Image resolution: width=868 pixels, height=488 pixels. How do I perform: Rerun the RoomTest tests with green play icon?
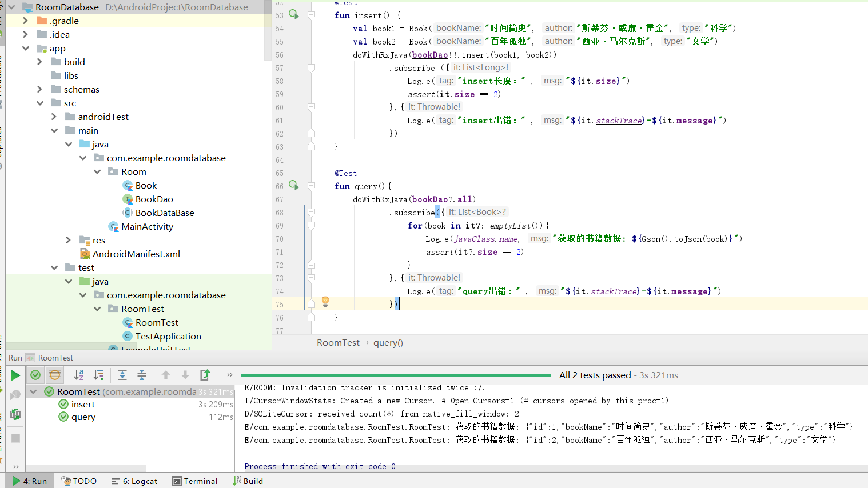[15, 375]
